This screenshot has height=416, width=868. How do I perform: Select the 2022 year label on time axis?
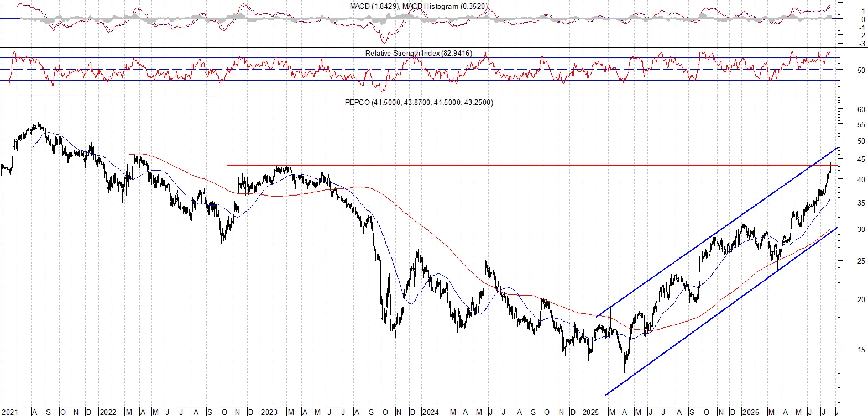click(108, 412)
